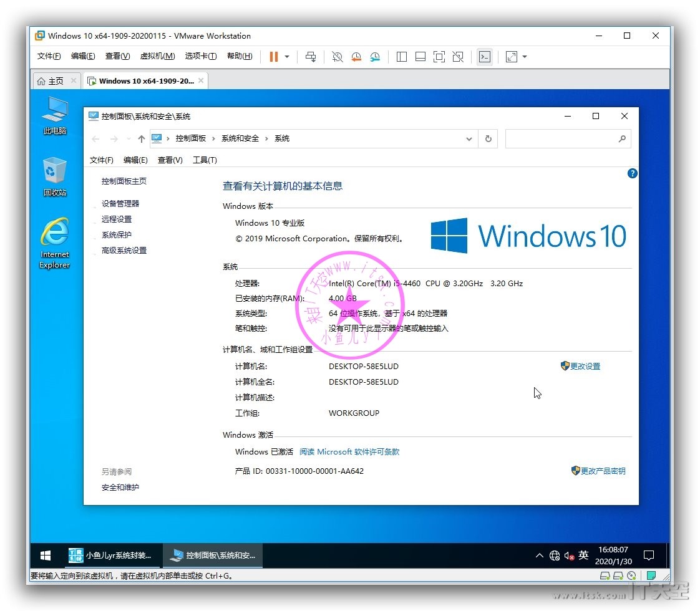Screen dimensions: 700x611
Task: Open the 虚拟机(M) menu
Action: pyautogui.click(x=158, y=56)
